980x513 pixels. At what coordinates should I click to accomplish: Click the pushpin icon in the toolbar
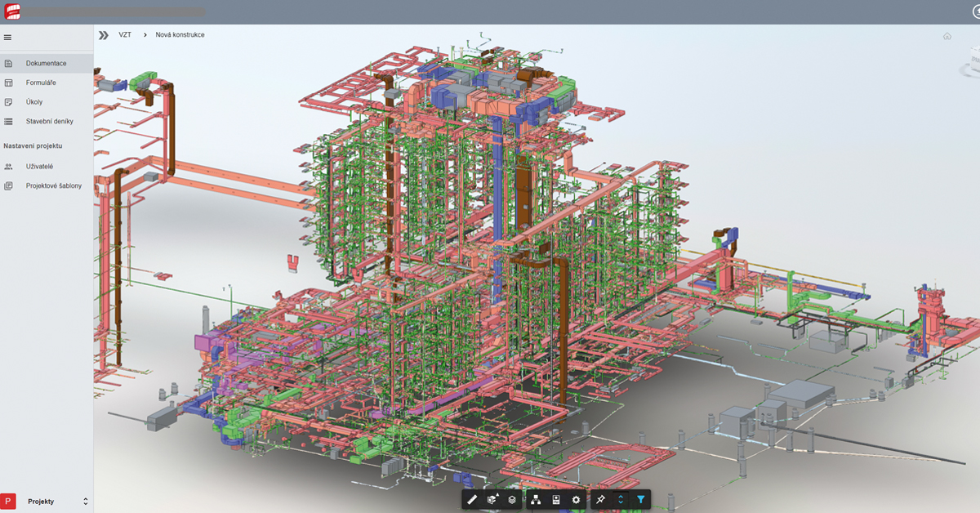600,499
